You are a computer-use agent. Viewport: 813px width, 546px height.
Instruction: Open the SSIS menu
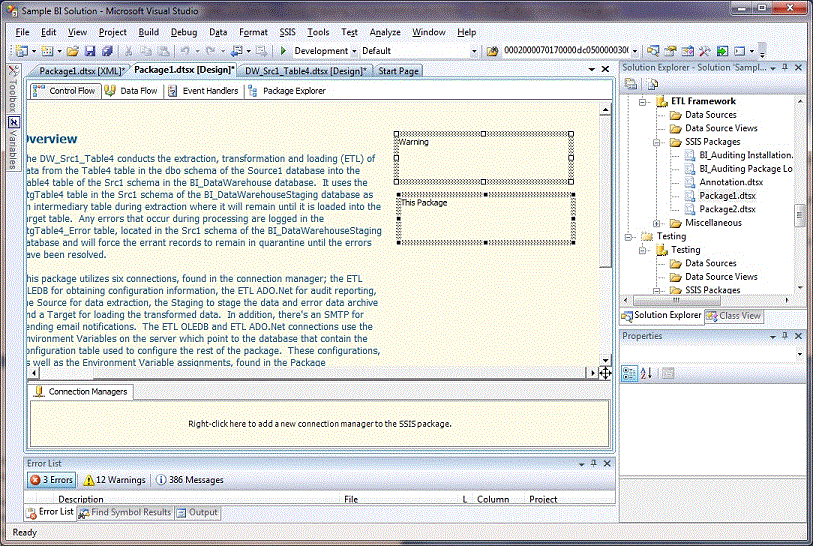pos(287,32)
